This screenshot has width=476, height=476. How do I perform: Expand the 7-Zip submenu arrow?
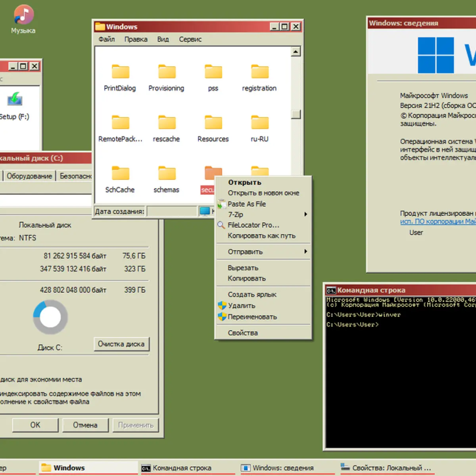coord(305,215)
